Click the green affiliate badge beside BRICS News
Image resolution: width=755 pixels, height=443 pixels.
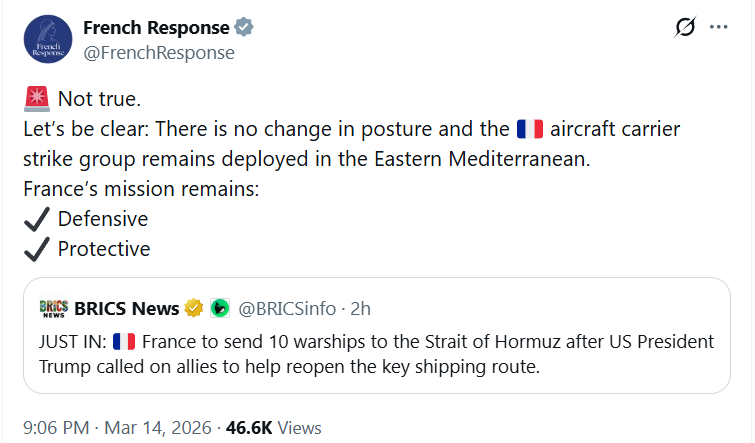[219, 308]
